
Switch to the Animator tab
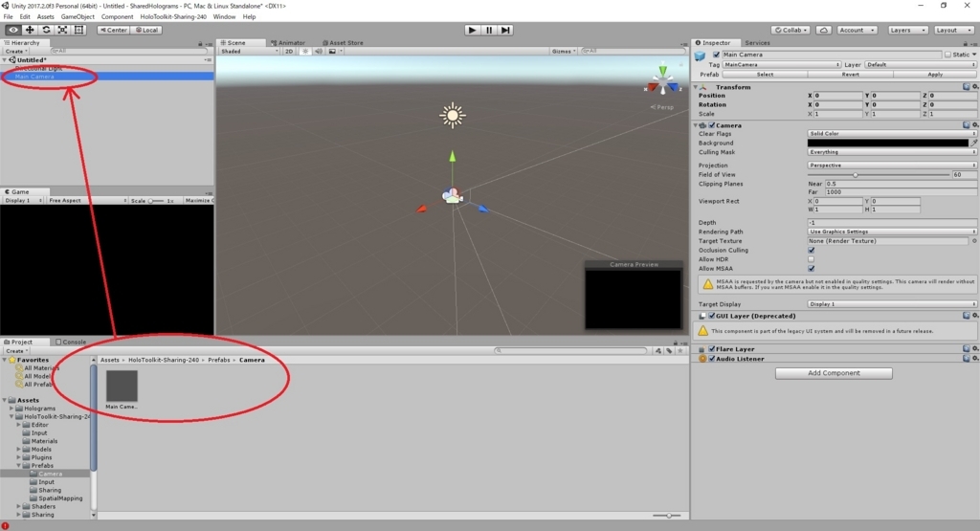pyautogui.click(x=288, y=43)
